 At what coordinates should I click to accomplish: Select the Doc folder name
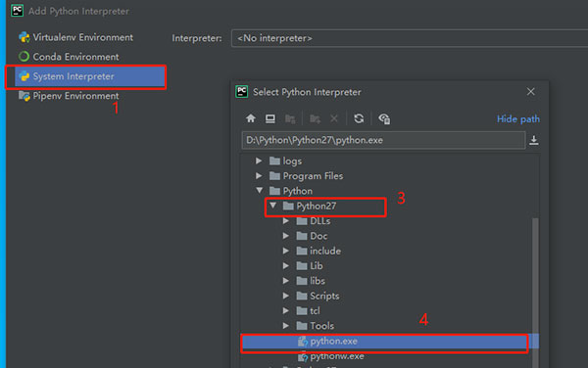(x=318, y=236)
